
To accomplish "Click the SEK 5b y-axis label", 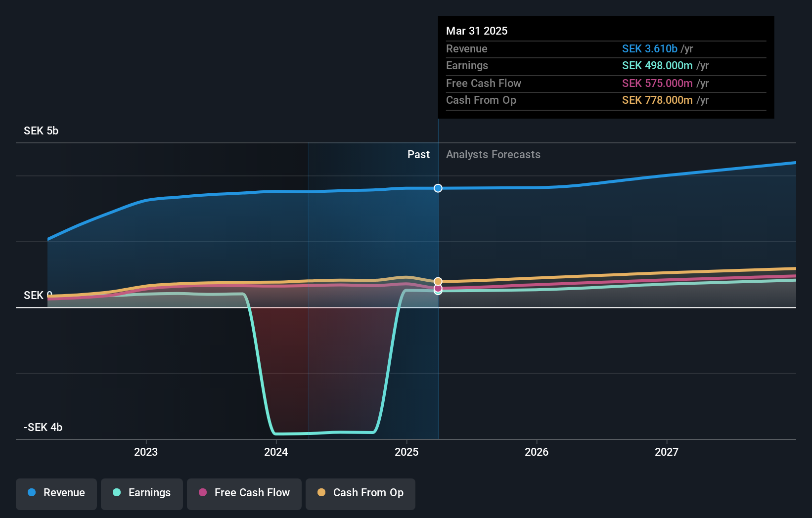I will click(x=41, y=130).
